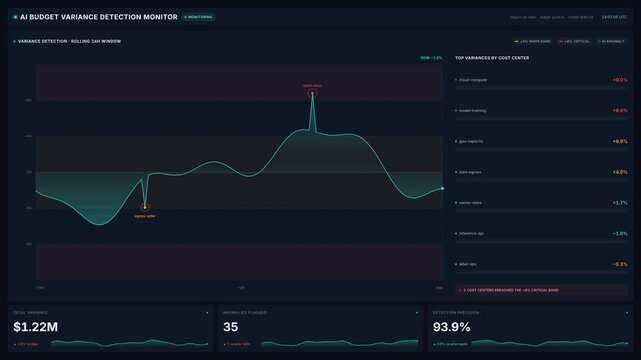Toggle the ±4% warn band legend
Screen dimensions: 641x360
(532, 41)
